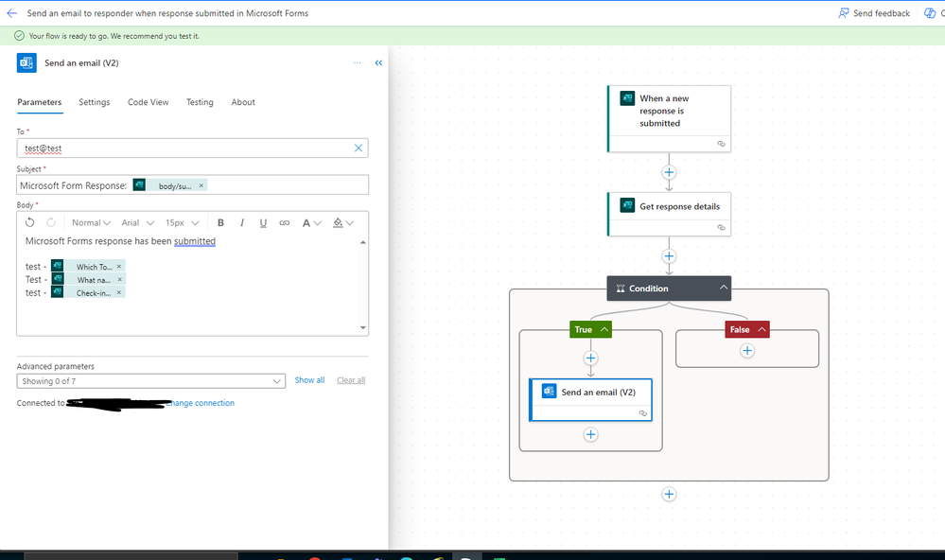Open the About tab

pos(243,102)
